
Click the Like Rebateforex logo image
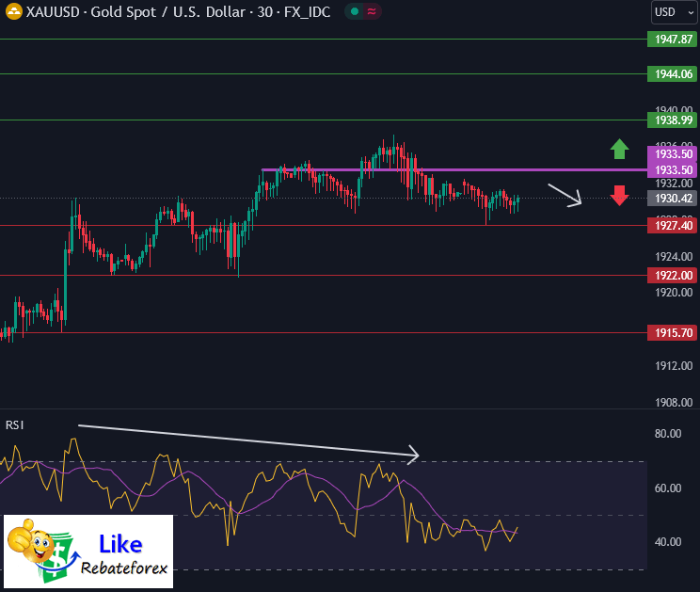[88, 552]
